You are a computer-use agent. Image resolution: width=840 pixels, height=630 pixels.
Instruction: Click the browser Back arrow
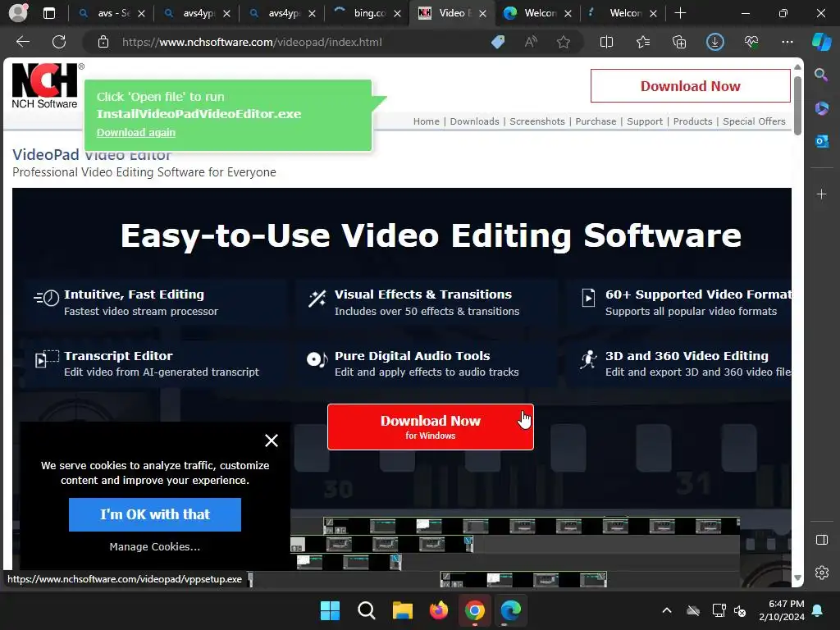click(23, 42)
